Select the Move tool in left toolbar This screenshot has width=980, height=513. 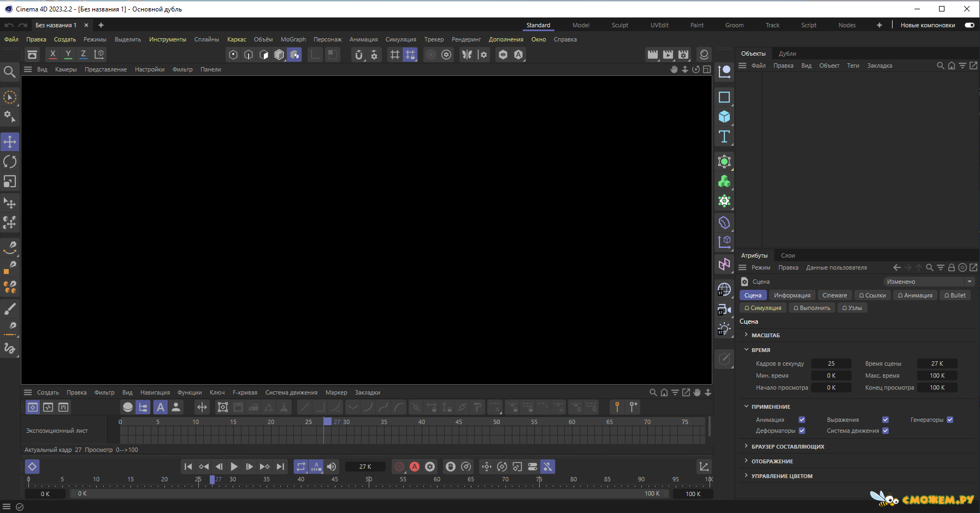pos(10,142)
